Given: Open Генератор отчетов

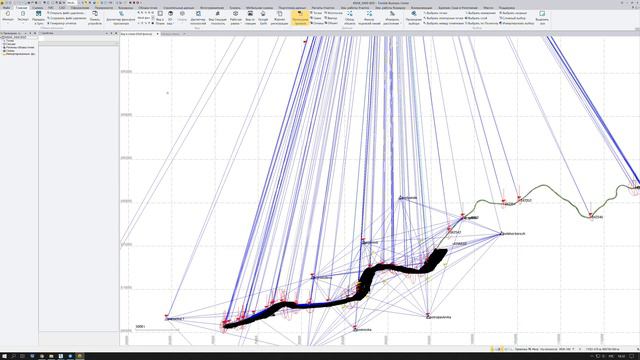Looking at the screenshot, I should pyautogui.click(x=62, y=23).
